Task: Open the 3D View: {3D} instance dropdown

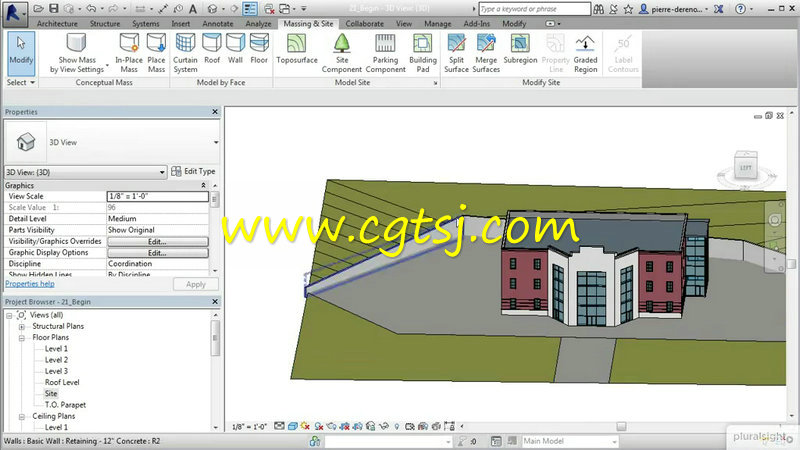Action: (x=162, y=172)
